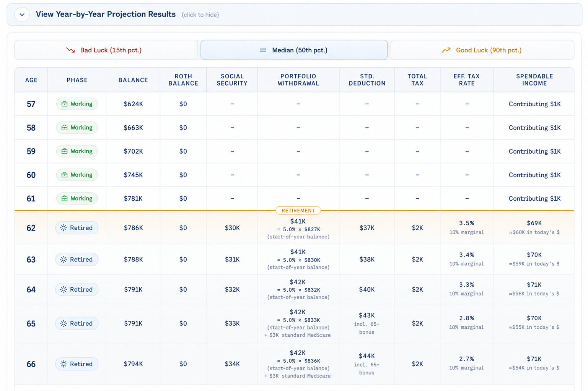Image resolution: width=588 pixels, height=391 pixels.
Task: Click the 3.5% effective tax rate
Action: coord(467,223)
